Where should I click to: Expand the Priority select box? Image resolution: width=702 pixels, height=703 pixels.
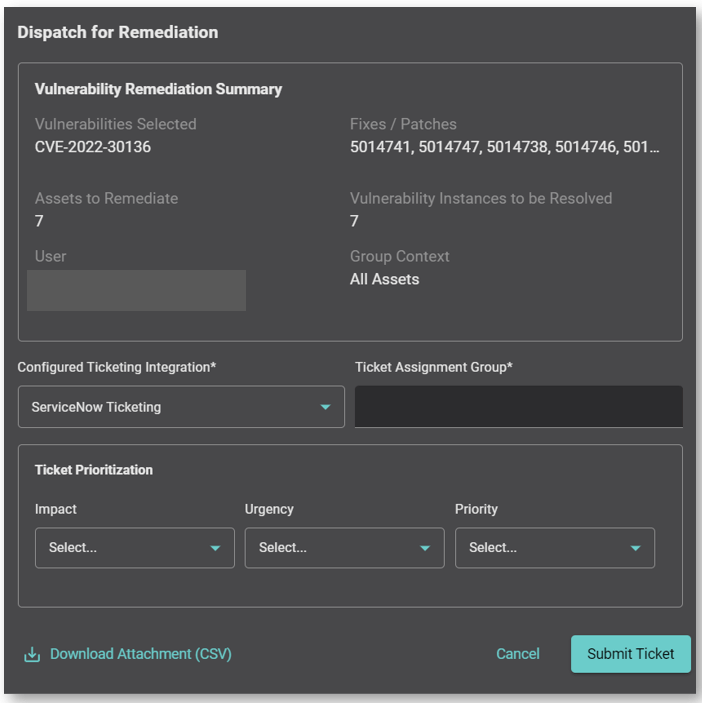[554, 548]
